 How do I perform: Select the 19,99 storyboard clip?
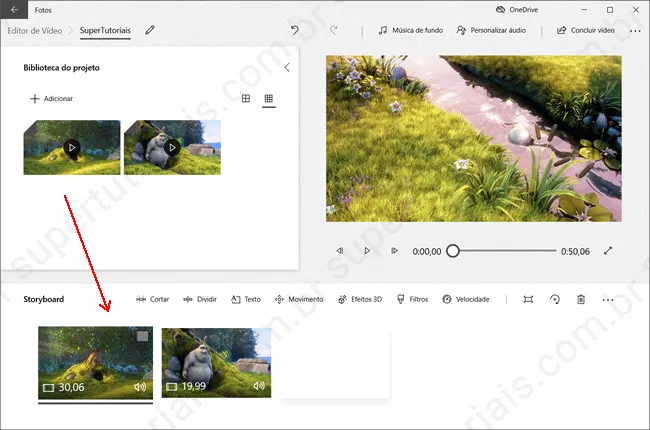click(x=216, y=363)
